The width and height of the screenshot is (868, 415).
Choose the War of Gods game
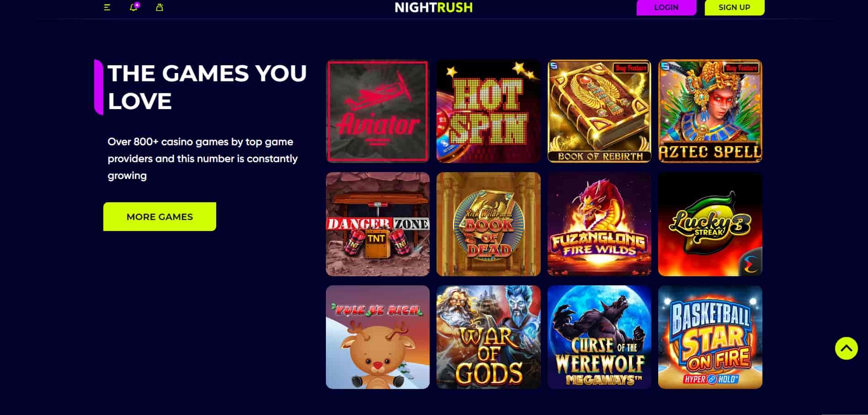(488, 337)
